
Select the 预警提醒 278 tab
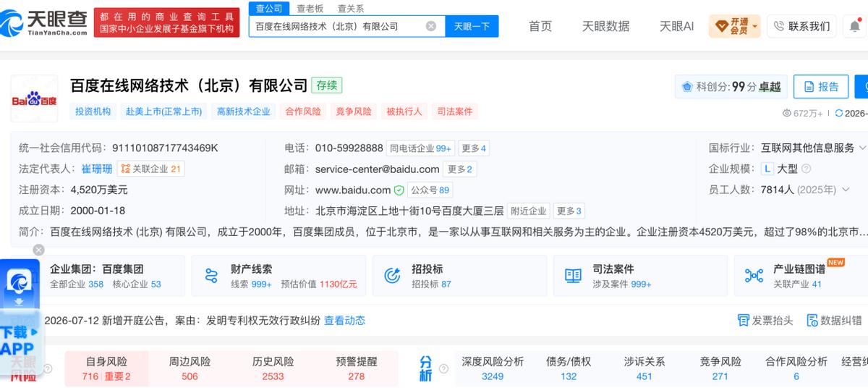click(x=357, y=368)
